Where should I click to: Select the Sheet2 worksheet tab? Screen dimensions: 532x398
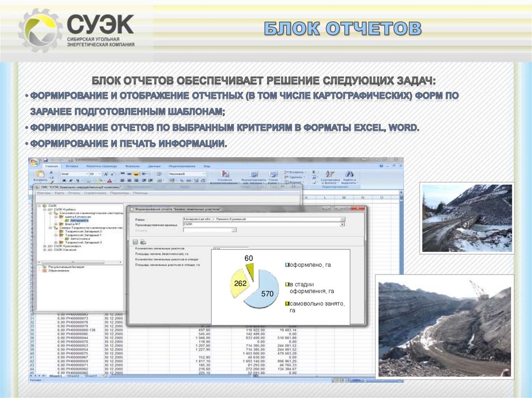(73, 376)
